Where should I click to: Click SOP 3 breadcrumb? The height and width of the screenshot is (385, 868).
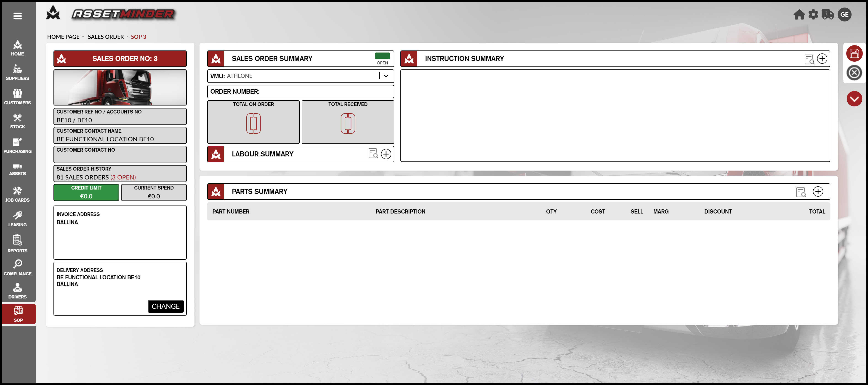coord(138,37)
